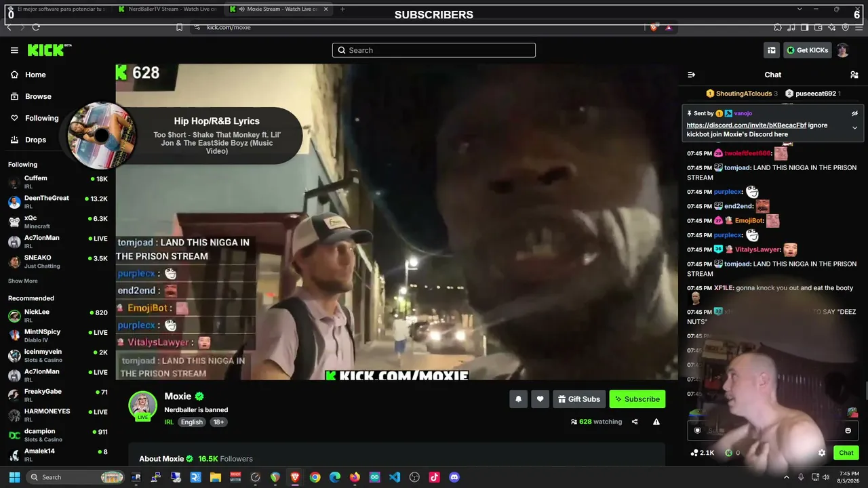Open NickLee in Recommended list

click(58, 316)
